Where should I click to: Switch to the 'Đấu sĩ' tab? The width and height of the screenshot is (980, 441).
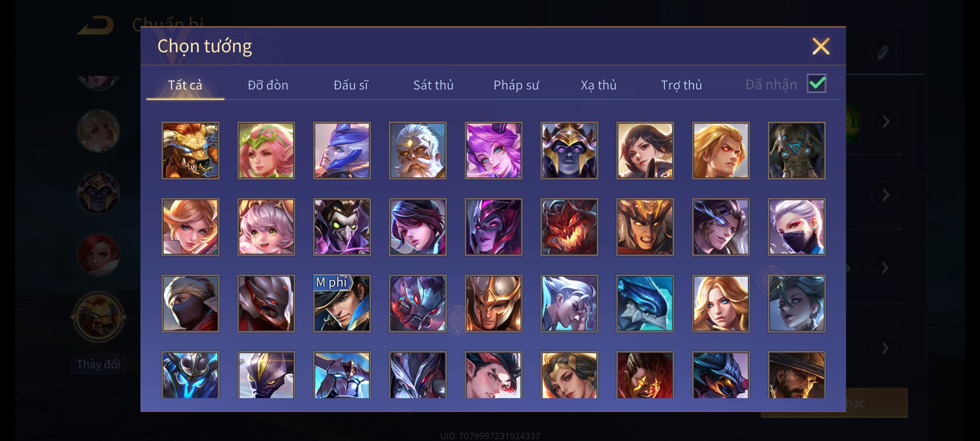pos(351,85)
